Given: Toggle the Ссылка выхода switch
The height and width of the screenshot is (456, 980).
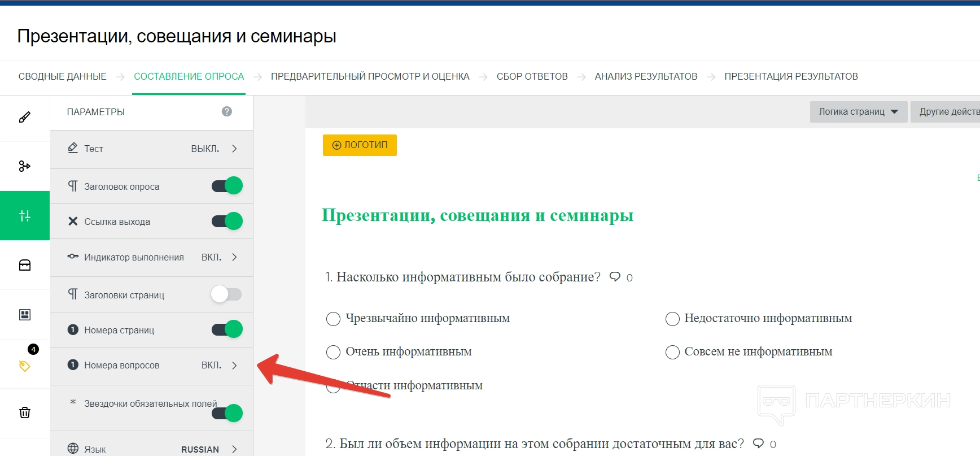Looking at the screenshot, I should tap(227, 221).
